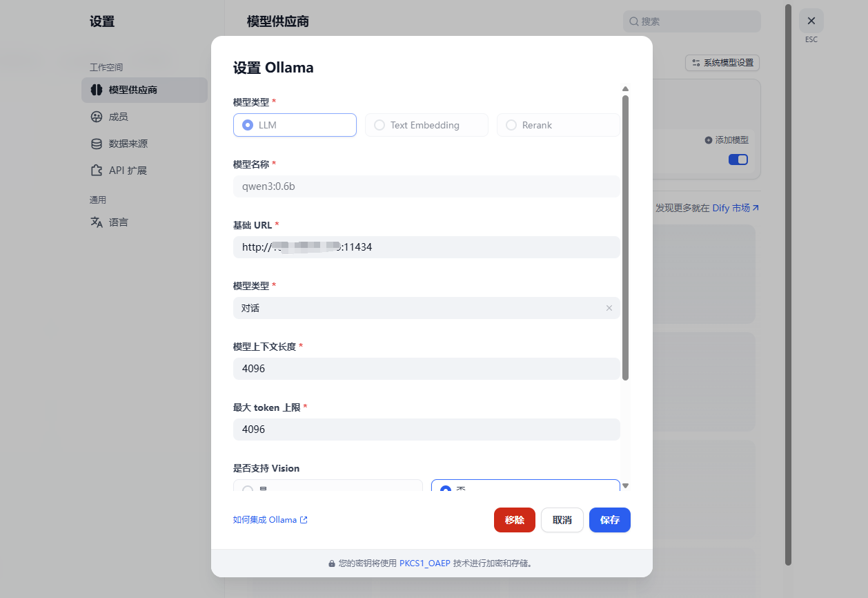The height and width of the screenshot is (598, 868).
Task: Close settings with the X ESC button
Action: 811,21
